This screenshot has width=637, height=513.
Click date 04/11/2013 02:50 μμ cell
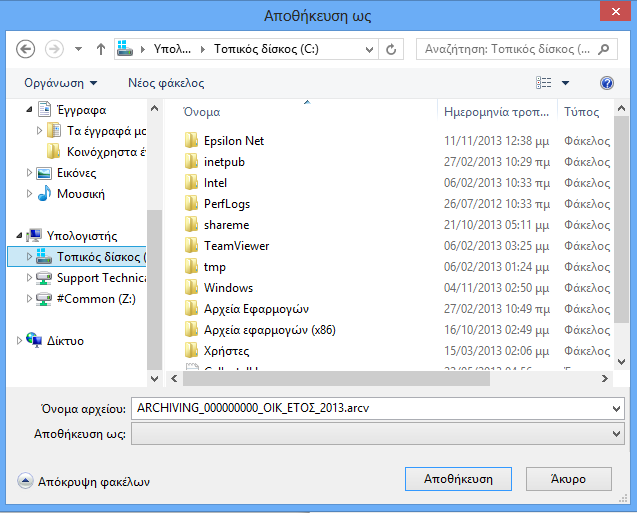pos(496,288)
